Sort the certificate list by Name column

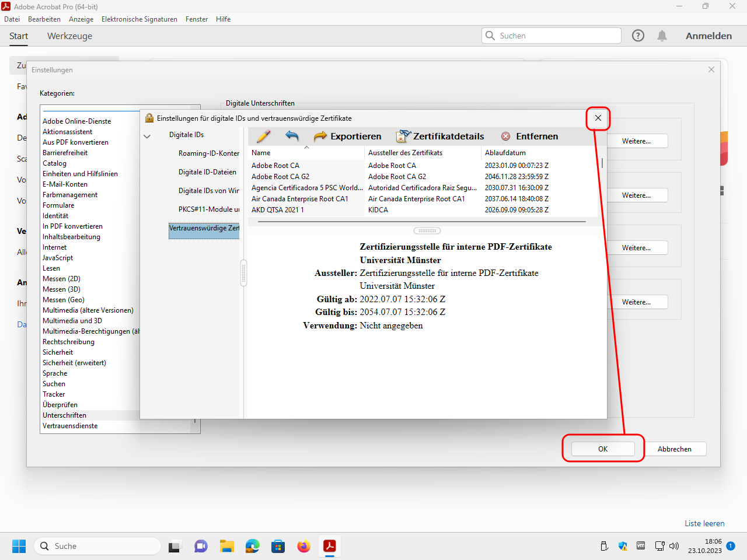click(x=261, y=153)
